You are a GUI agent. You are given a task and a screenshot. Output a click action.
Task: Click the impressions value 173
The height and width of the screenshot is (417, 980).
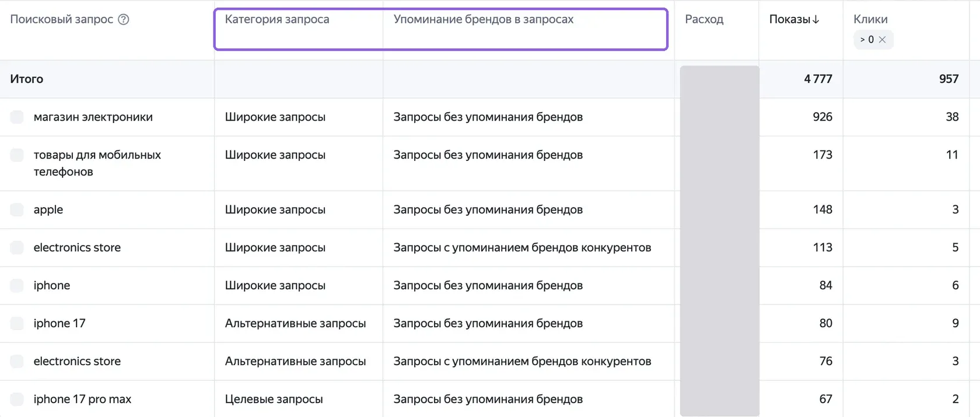822,155
